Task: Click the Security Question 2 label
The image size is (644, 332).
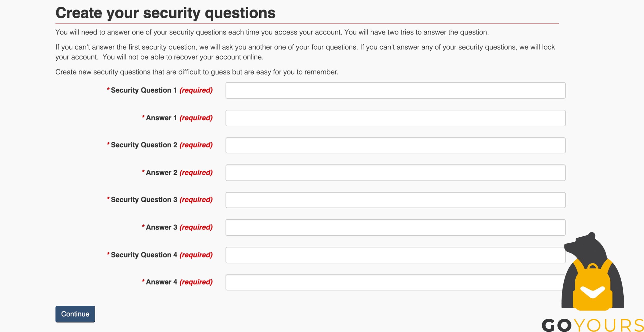Action: tap(160, 145)
